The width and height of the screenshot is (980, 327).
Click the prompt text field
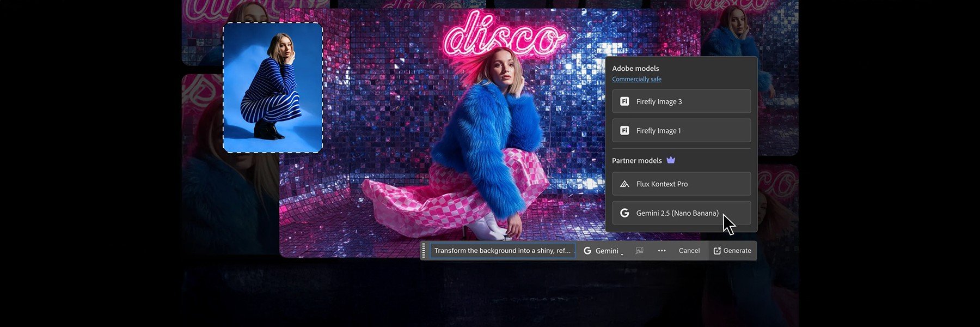tap(502, 251)
